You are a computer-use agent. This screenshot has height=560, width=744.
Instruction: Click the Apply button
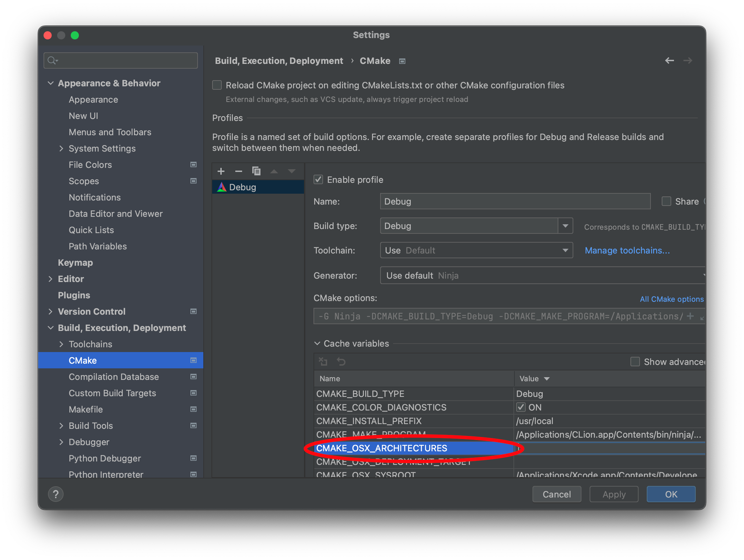[x=614, y=494]
